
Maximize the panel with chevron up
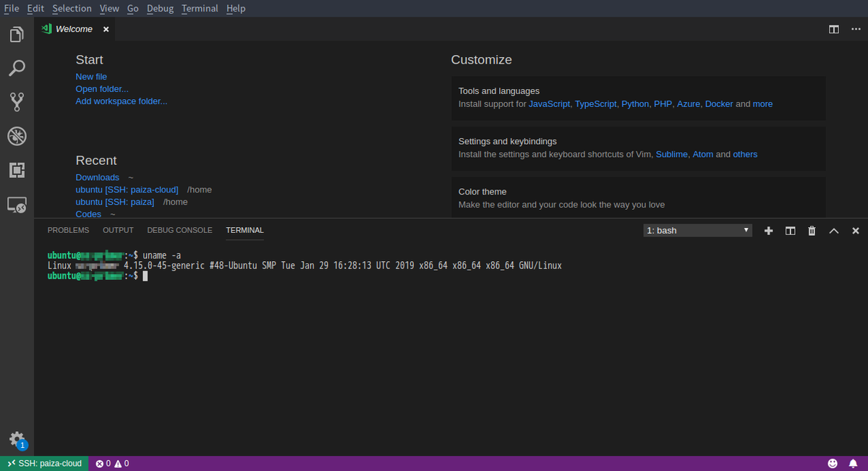833,231
